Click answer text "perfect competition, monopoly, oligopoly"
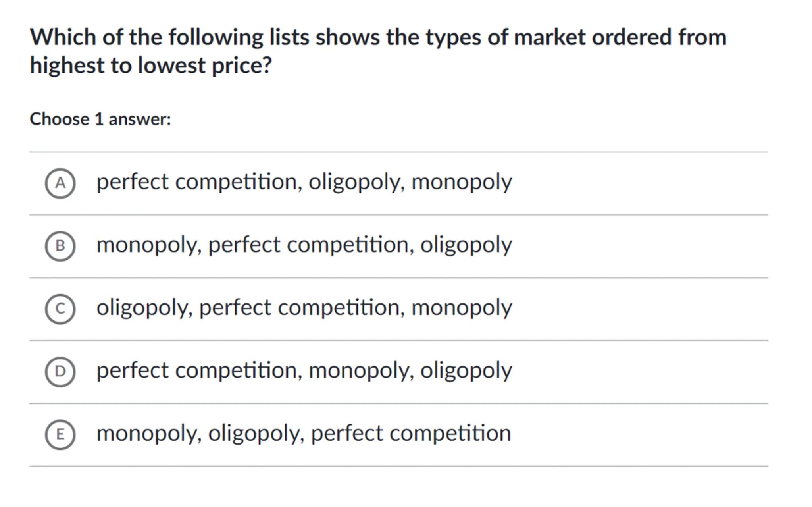Screen dimensions: 812x507 coord(304,370)
